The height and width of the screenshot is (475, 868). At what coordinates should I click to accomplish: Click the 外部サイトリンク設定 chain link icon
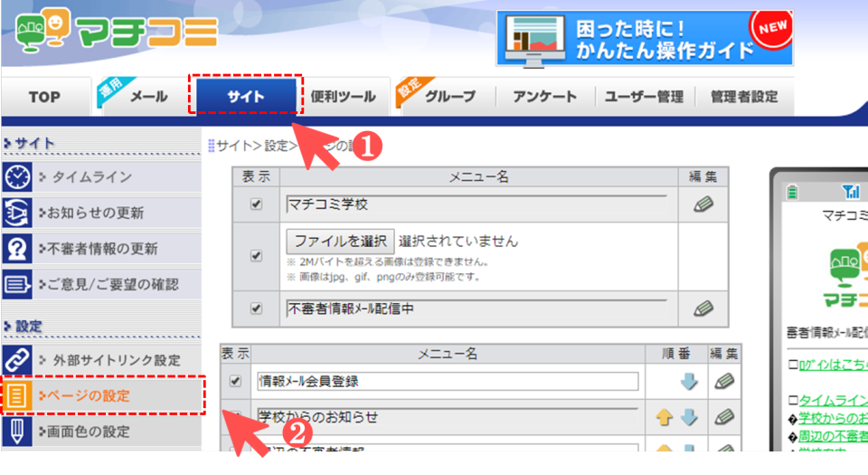[x=17, y=359]
